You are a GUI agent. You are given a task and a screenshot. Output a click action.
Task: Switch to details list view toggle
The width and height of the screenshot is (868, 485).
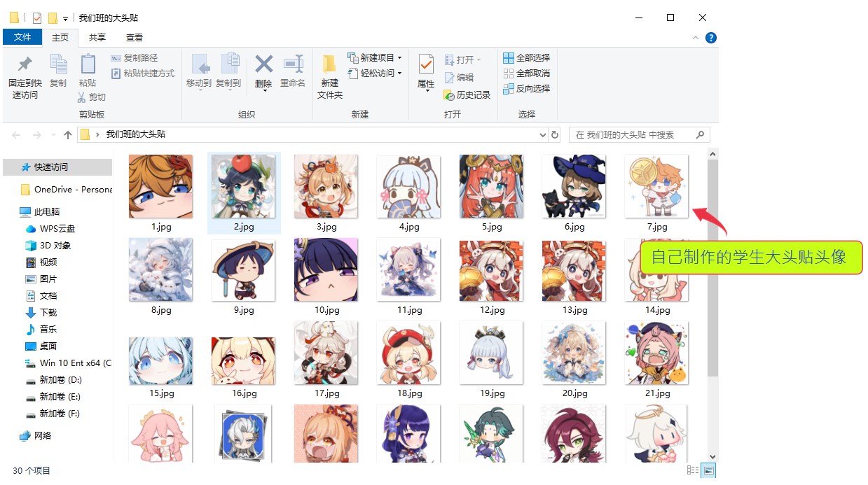click(693, 471)
